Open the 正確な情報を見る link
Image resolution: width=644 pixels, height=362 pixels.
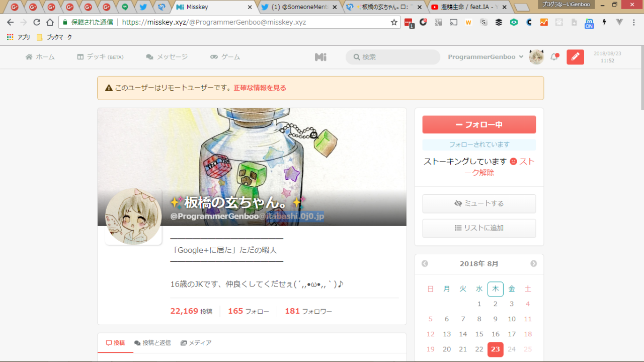click(x=260, y=88)
